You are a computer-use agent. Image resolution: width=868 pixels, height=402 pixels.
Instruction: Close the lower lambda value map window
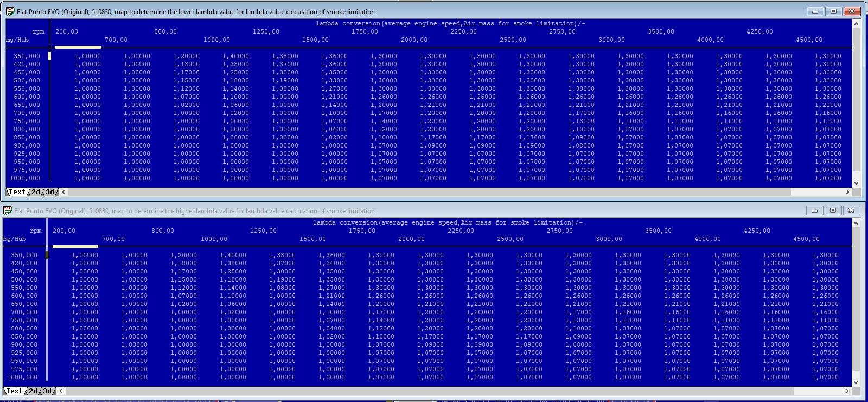[852, 11]
